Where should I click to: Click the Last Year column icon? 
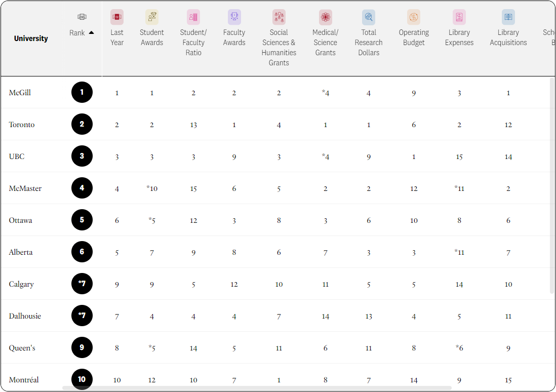click(116, 17)
